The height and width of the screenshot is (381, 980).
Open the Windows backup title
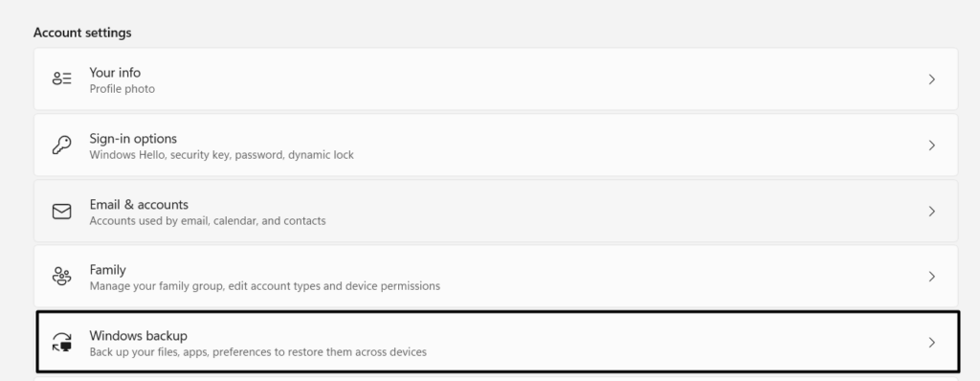[138, 336]
